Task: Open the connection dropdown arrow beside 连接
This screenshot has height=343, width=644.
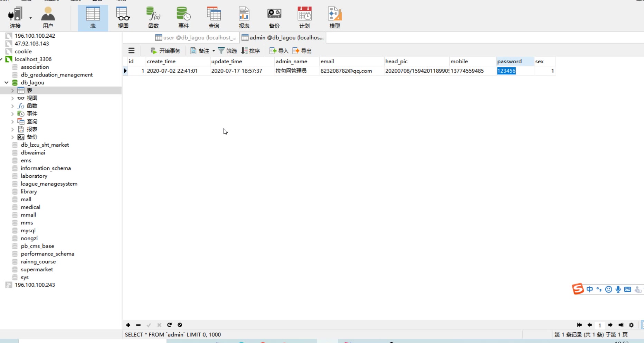Action: tap(30, 18)
